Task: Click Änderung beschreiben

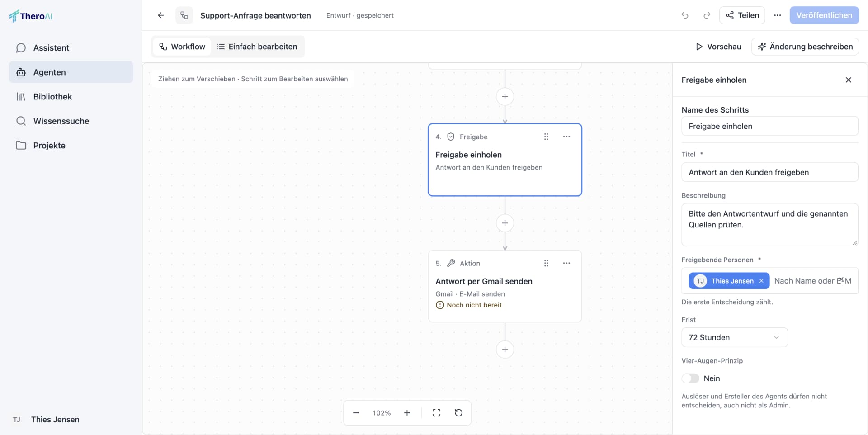Action: pos(805,47)
